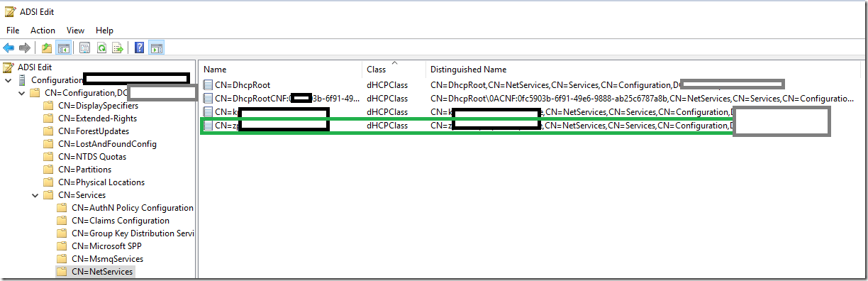Screen dimensions: 868x281
Task: Click the Export List toolbar icon
Action: click(x=118, y=48)
